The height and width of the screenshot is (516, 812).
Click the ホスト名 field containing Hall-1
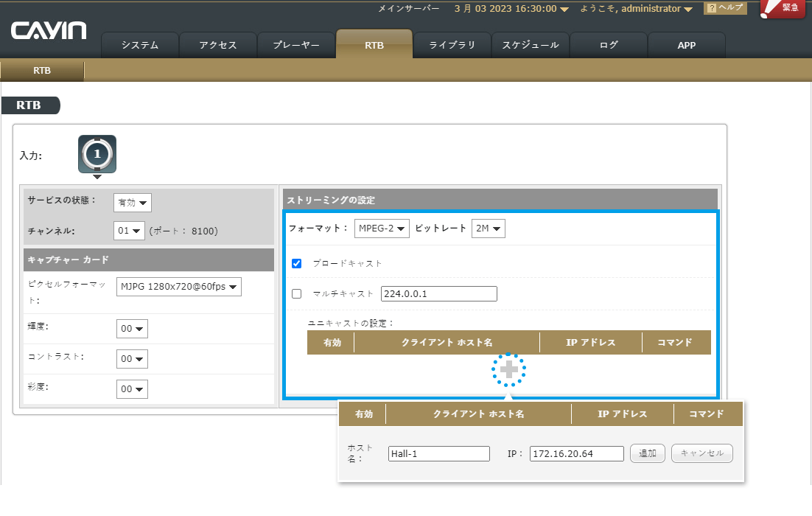pos(439,454)
